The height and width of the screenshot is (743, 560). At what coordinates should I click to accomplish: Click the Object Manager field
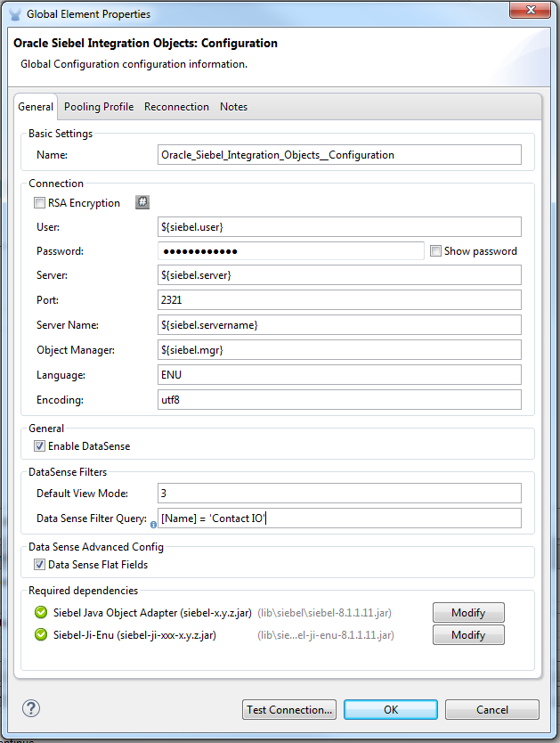pyautogui.click(x=339, y=350)
